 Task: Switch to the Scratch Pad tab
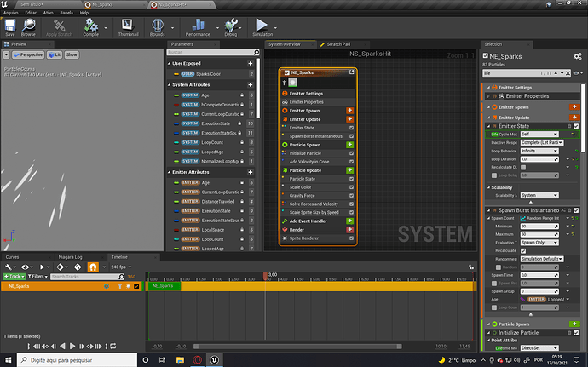pyautogui.click(x=338, y=44)
